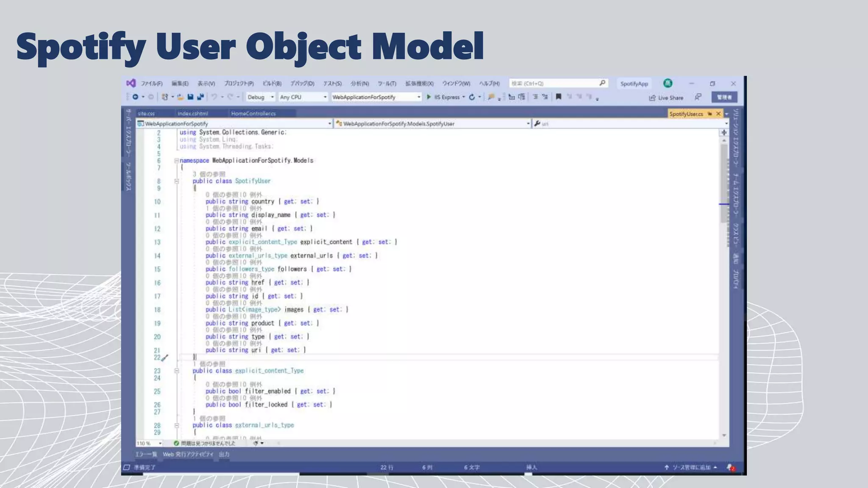Open the document tab overflow dropdown

[726, 114]
